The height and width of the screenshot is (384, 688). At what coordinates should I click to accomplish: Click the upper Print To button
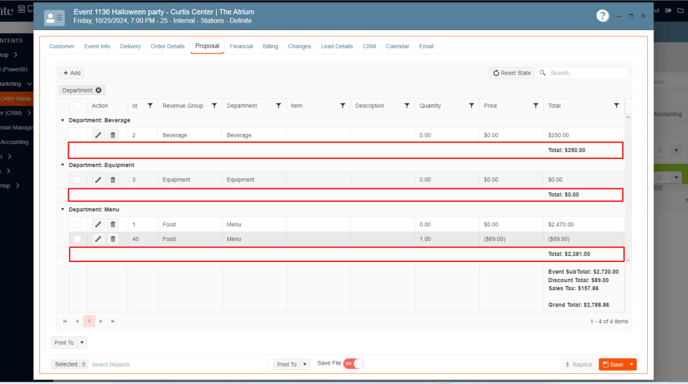[x=64, y=343]
